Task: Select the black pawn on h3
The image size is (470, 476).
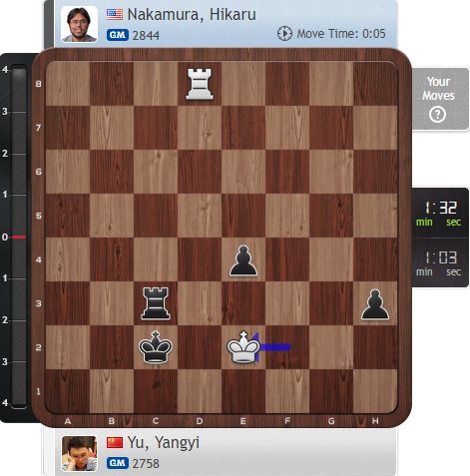Action: point(375,304)
